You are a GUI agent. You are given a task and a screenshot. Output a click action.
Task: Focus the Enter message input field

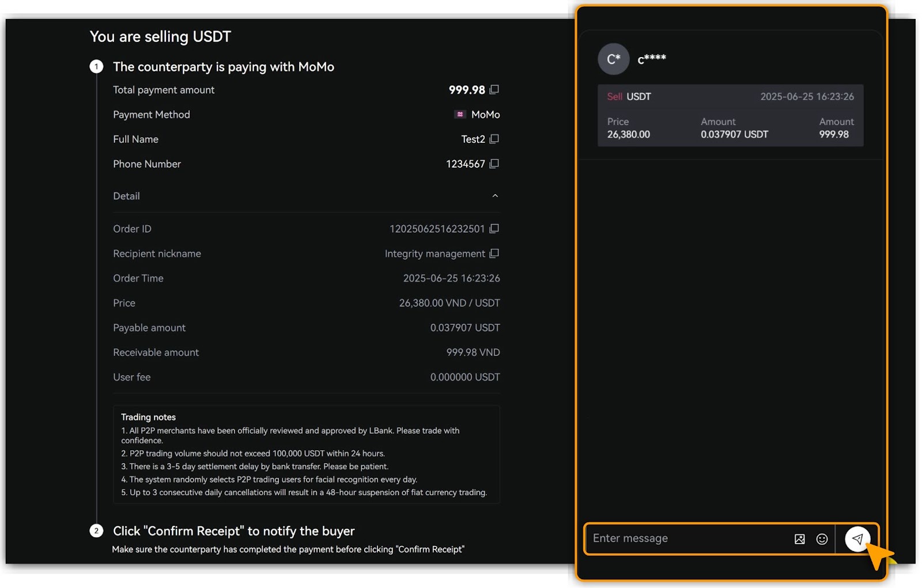(x=686, y=538)
